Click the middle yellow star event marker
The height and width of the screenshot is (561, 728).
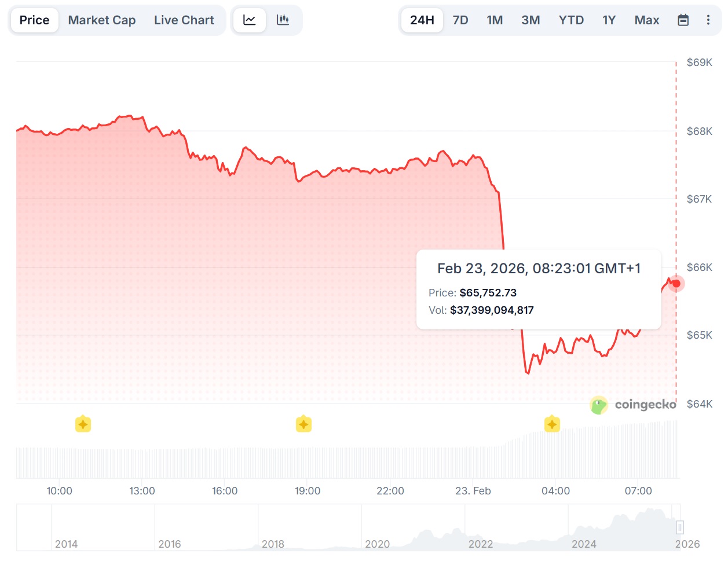point(303,424)
